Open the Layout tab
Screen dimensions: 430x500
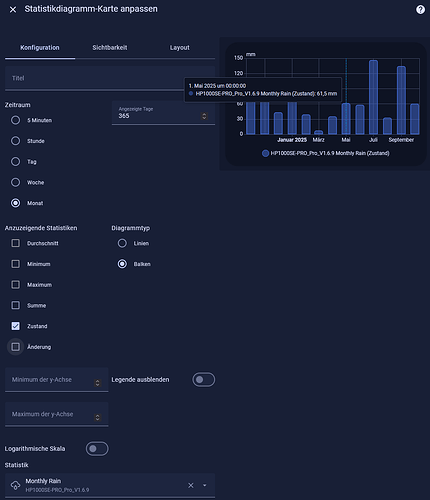180,48
